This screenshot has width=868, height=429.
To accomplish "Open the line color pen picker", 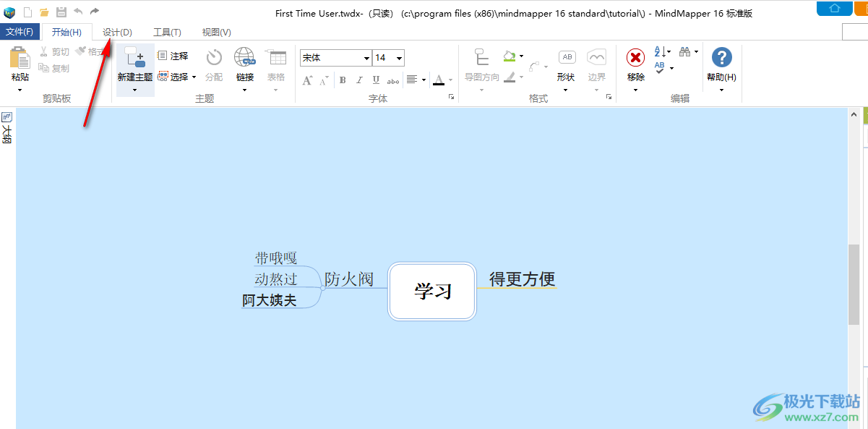I will (x=513, y=77).
